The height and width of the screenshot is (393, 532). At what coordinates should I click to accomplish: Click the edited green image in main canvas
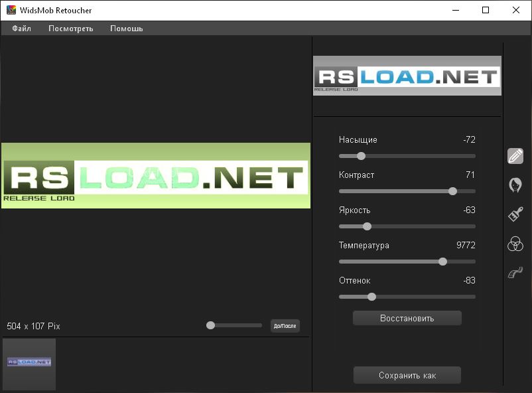click(156, 176)
